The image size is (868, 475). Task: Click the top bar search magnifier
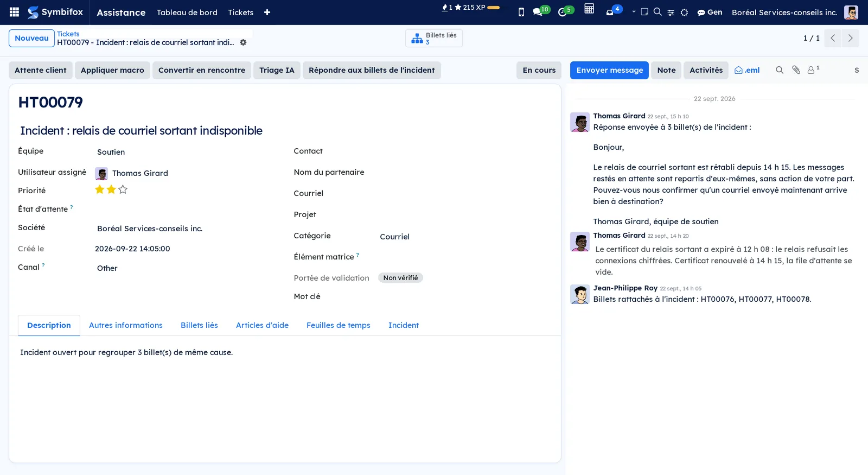click(x=658, y=12)
